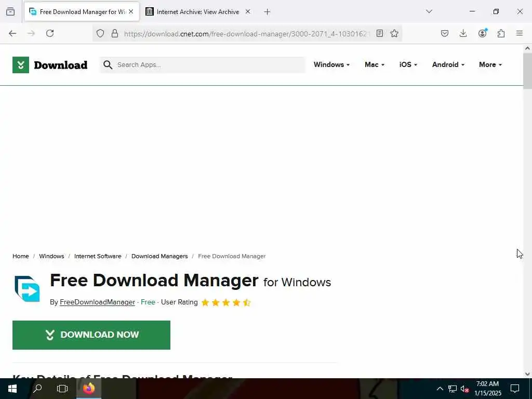The width and height of the screenshot is (532, 399).
Task: Click the network icon in system tray
Action: [x=453, y=389]
